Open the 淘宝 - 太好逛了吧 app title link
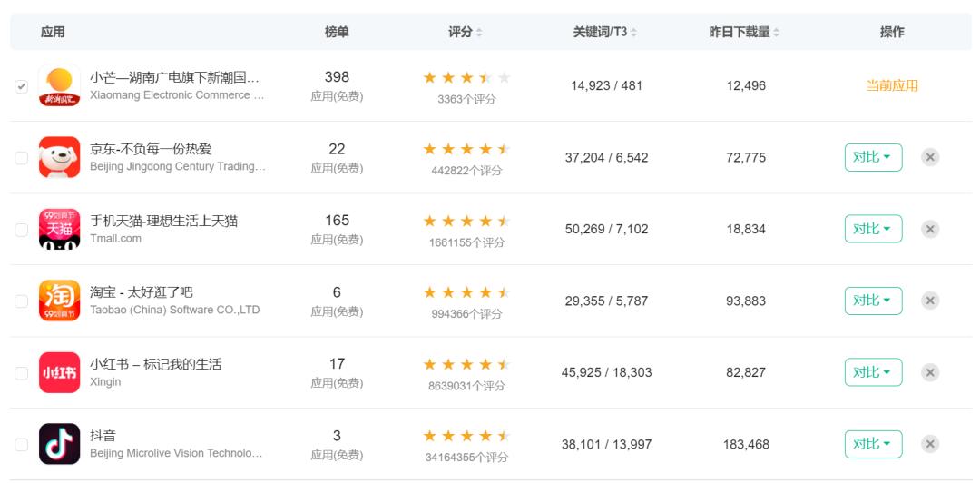This screenshot has width=980, height=483. [142, 292]
